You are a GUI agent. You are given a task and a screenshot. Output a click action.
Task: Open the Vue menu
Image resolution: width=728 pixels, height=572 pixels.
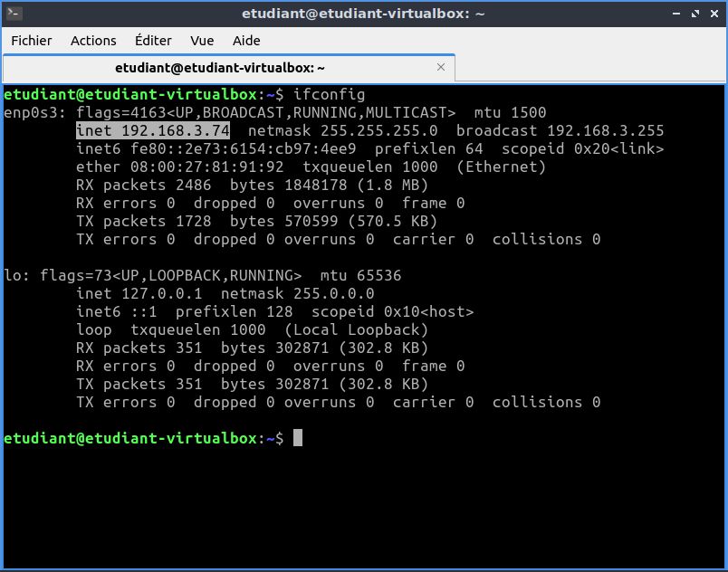[201, 41]
